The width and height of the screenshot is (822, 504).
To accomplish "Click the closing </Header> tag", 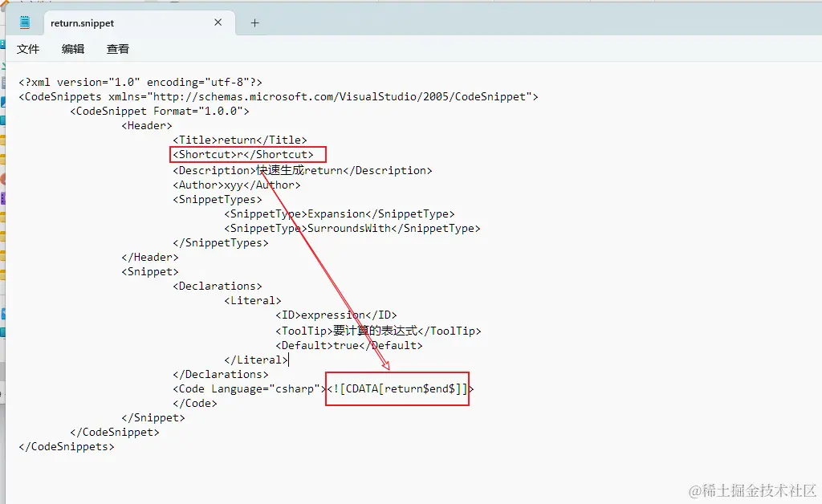I will [150, 258].
